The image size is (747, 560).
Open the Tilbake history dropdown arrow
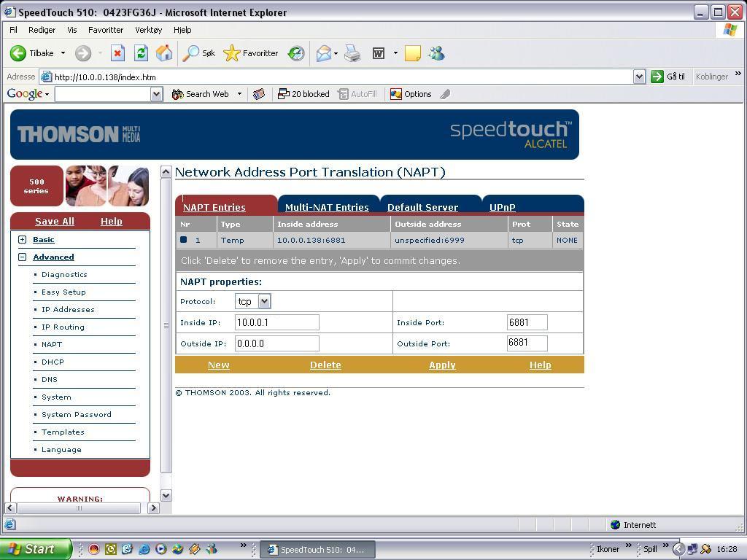point(63,53)
